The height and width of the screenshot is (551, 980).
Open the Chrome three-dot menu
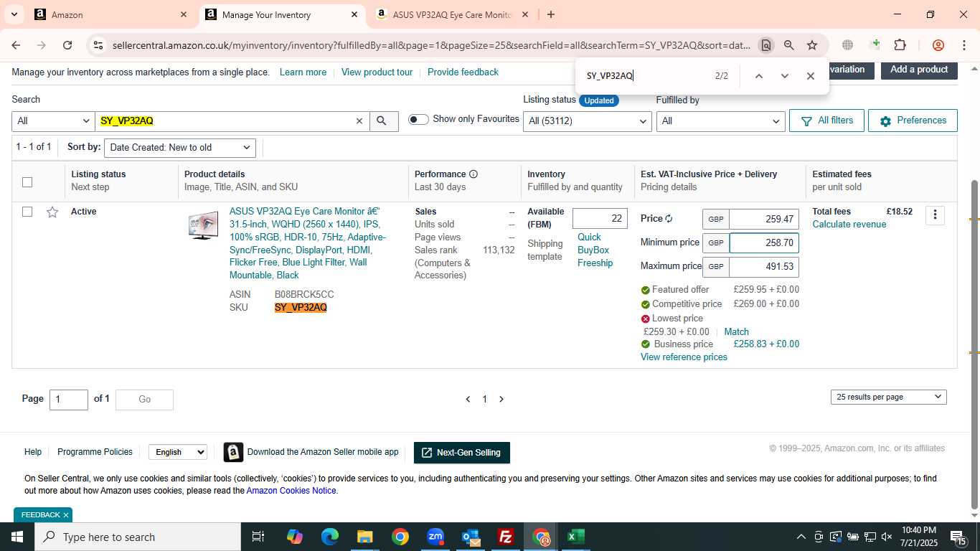pos(963,45)
